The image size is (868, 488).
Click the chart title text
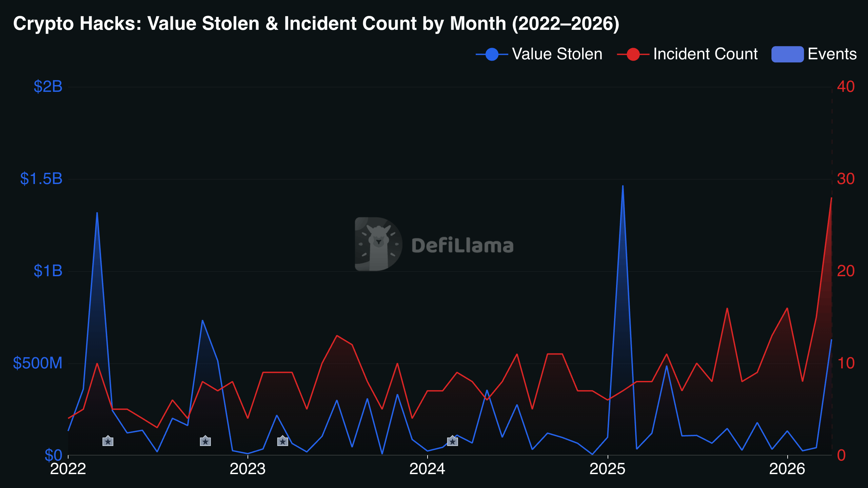click(x=316, y=23)
